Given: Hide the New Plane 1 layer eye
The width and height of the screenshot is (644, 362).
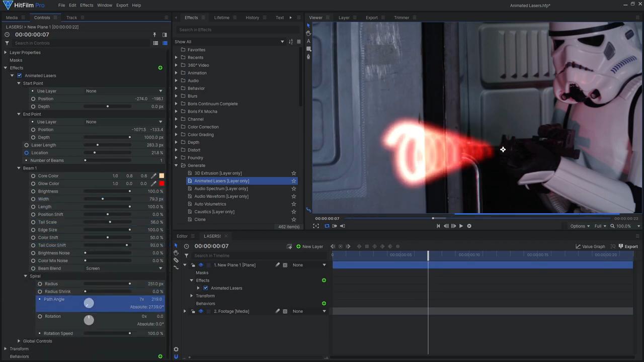Looking at the screenshot, I should point(201,265).
